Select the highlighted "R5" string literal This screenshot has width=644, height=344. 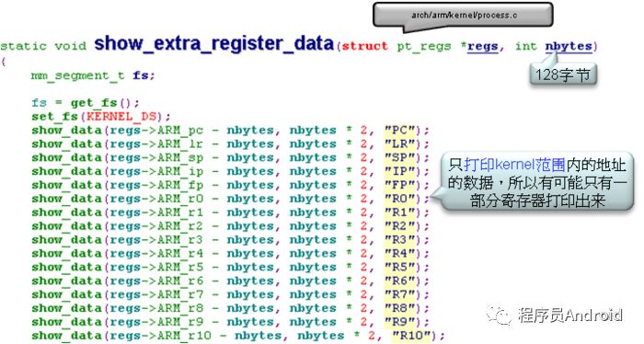(x=400, y=268)
